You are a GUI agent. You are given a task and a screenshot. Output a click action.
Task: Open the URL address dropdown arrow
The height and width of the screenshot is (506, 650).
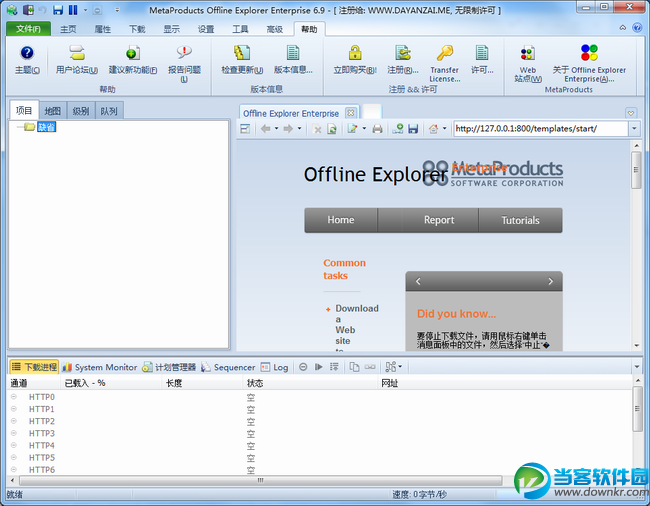pyautogui.click(x=634, y=129)
